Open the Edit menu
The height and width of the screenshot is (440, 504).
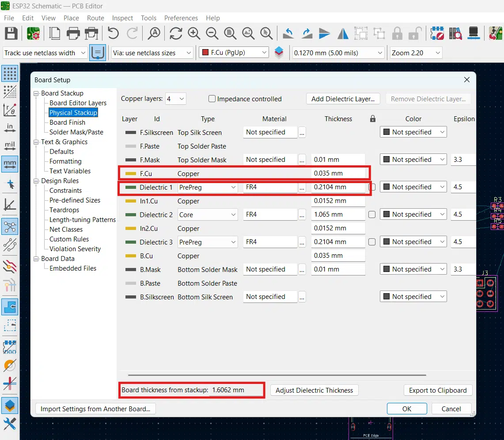pyautogui.click(x=28, y=18)
